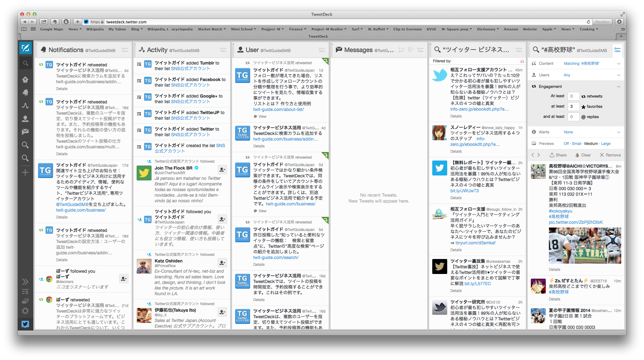This screenshot has width=644, height=360.
Task: Set previews to Large
Action: click(606, 144)
